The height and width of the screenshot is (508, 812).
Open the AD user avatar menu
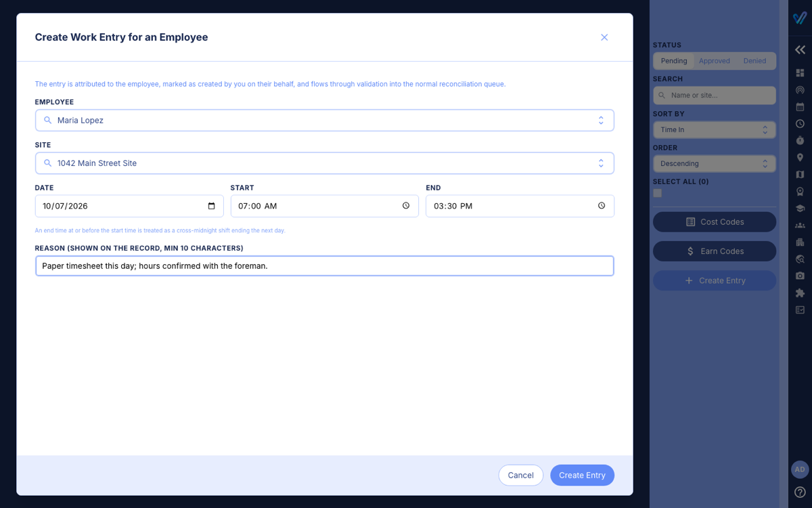coord(800,469)
